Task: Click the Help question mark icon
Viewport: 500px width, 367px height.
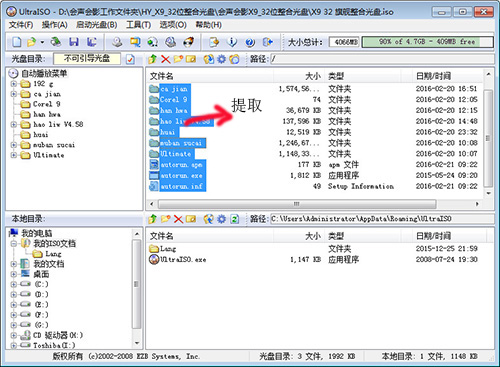Action: [250, 42]
